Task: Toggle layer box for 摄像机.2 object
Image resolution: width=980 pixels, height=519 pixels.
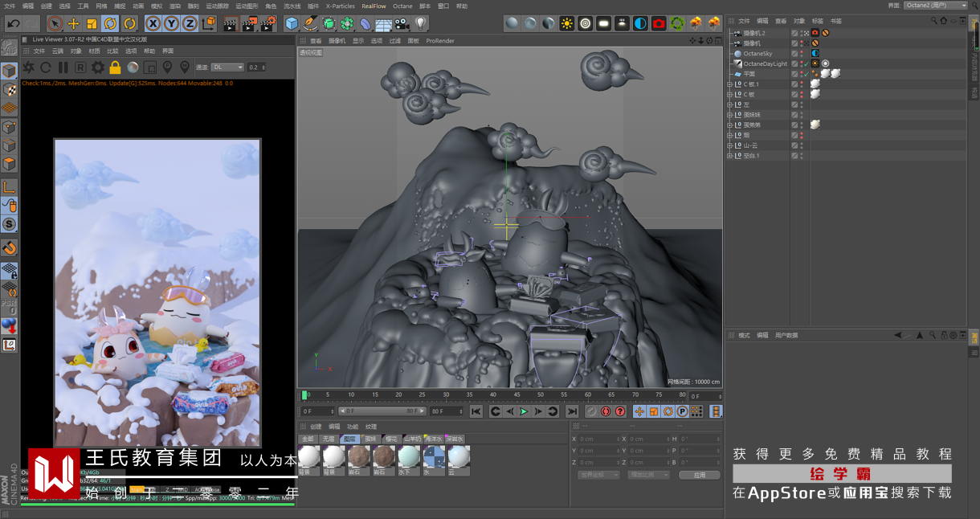Action: pos(794,33)
